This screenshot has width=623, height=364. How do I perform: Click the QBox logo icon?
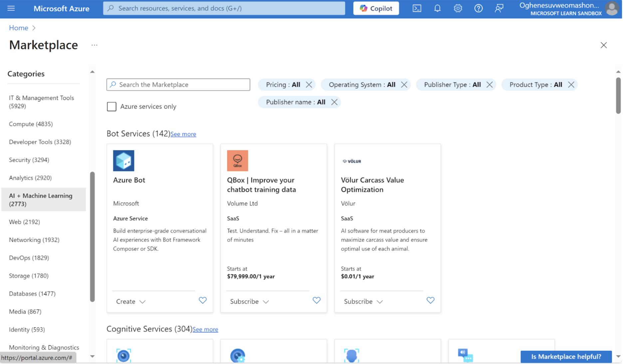(238, 161)
